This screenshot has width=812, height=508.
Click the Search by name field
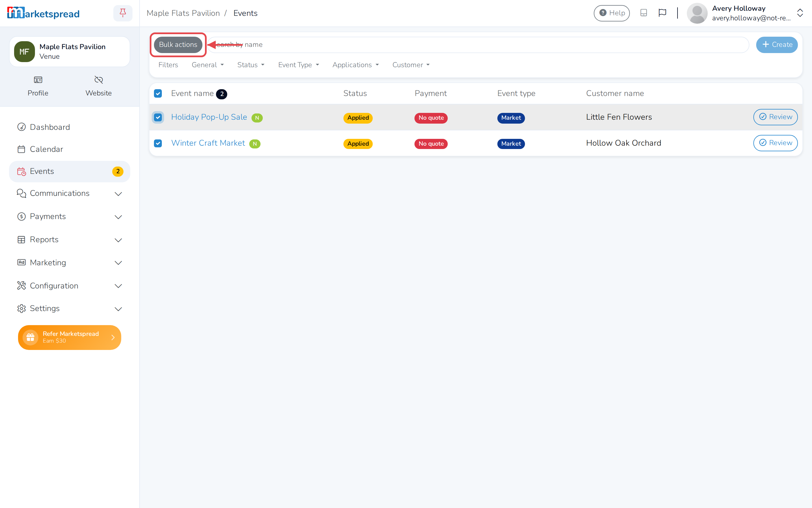478,45
